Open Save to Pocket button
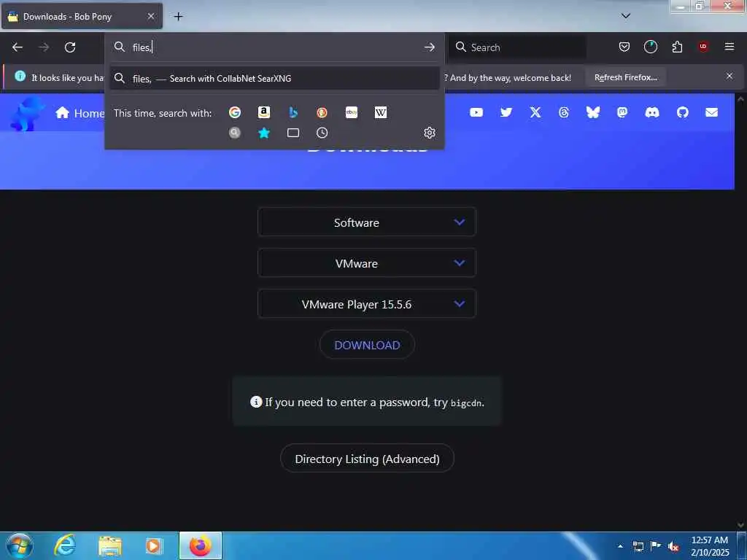 624,47
